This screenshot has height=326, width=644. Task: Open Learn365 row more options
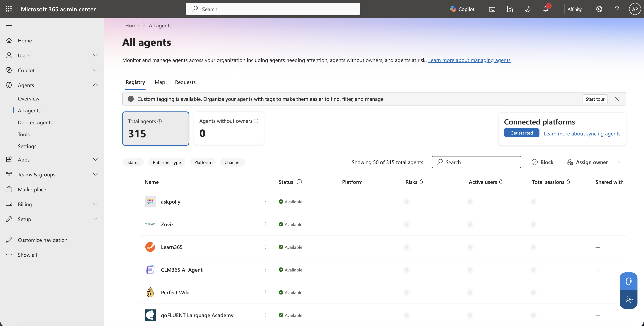pos(266,247)
